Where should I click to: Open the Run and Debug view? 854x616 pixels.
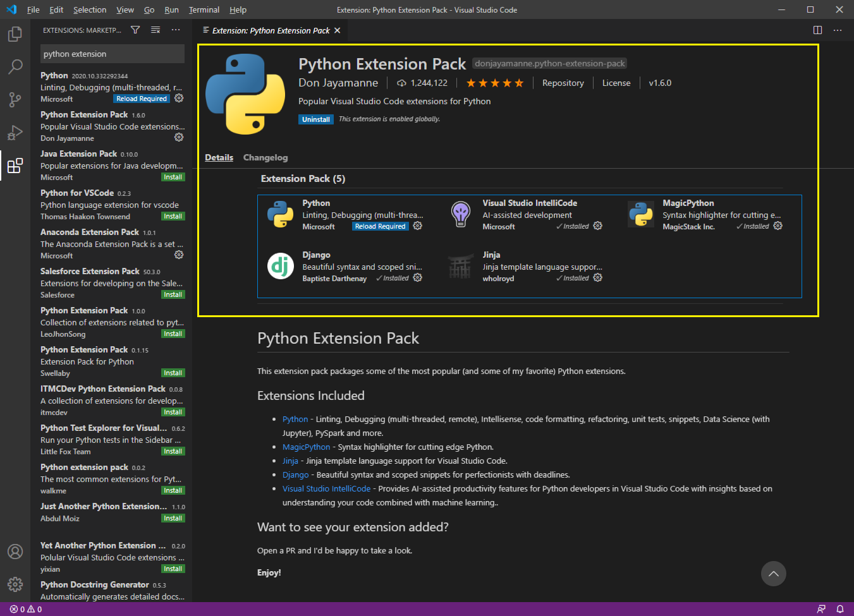tap(15, 133)
